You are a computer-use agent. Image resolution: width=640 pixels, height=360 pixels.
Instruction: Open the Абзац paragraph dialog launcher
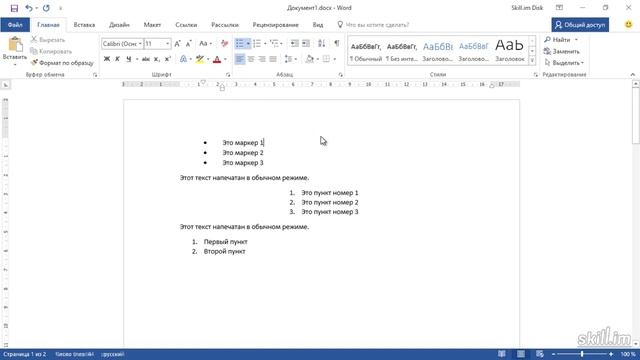(340, 75)
